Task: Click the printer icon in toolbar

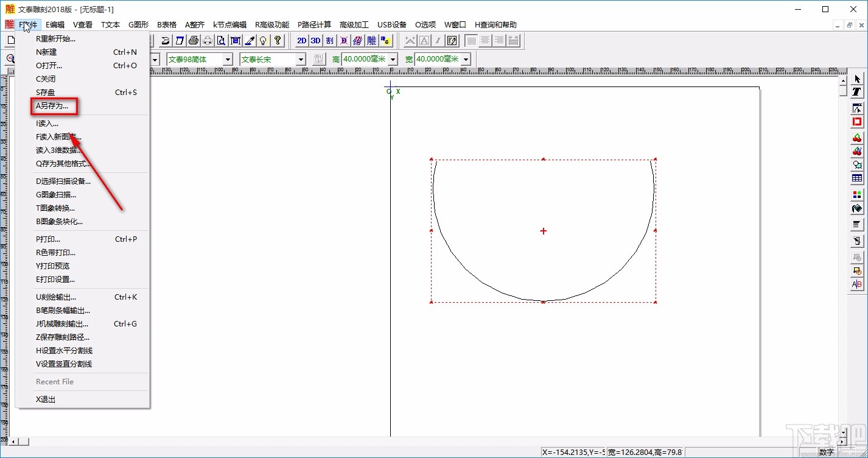Action: click(194, 41)
